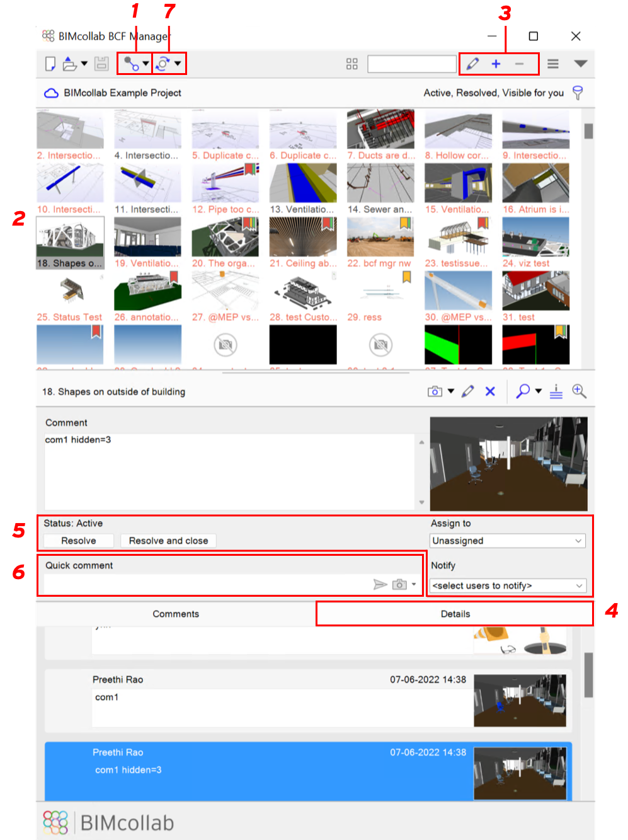Choose issue '16. Atrium is i...'

coord(536,190)
